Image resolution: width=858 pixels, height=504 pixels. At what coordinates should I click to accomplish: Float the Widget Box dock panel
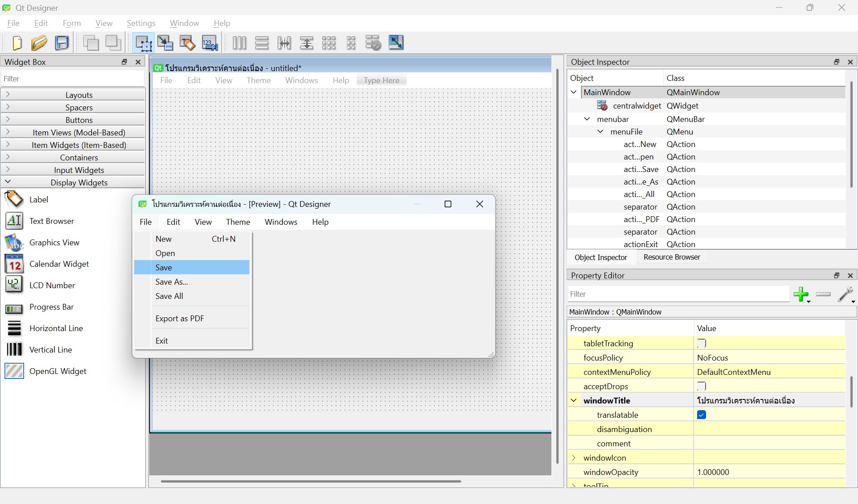click(125, 62)
